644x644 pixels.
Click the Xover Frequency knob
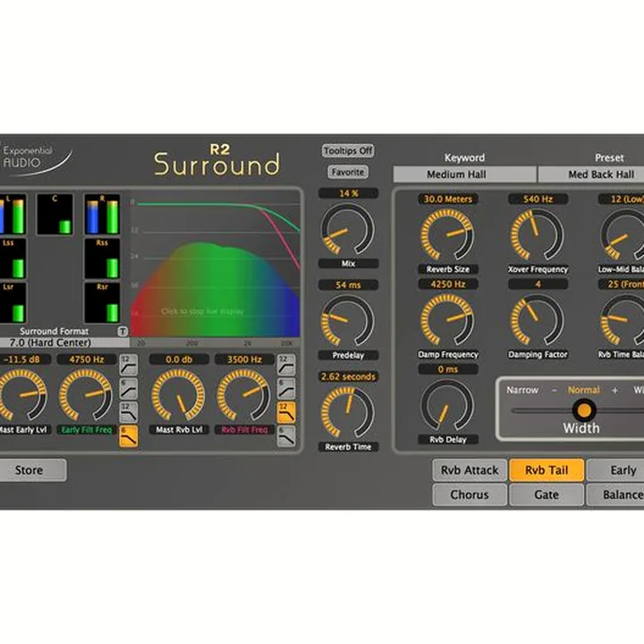point(538,235)
